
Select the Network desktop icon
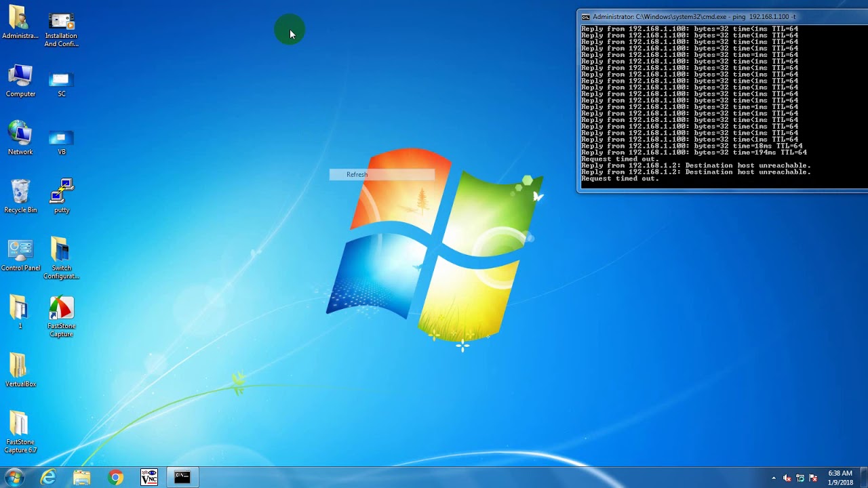coord(20,138)
